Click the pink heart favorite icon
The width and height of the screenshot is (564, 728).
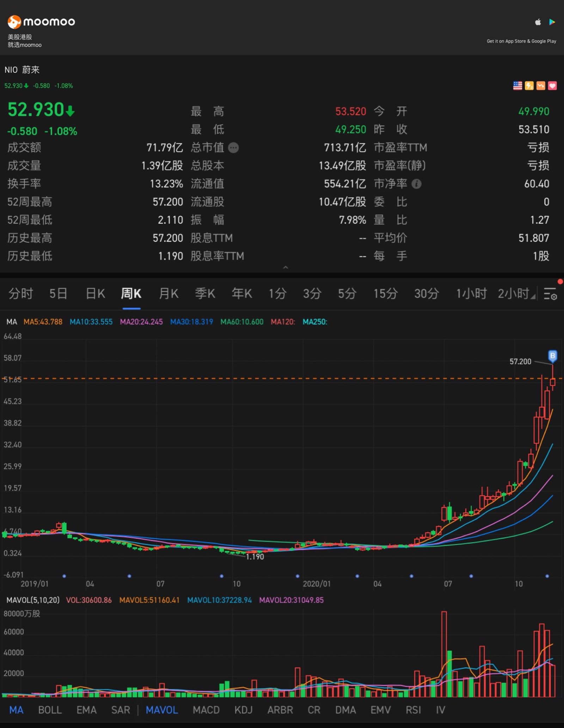point(552,86)
